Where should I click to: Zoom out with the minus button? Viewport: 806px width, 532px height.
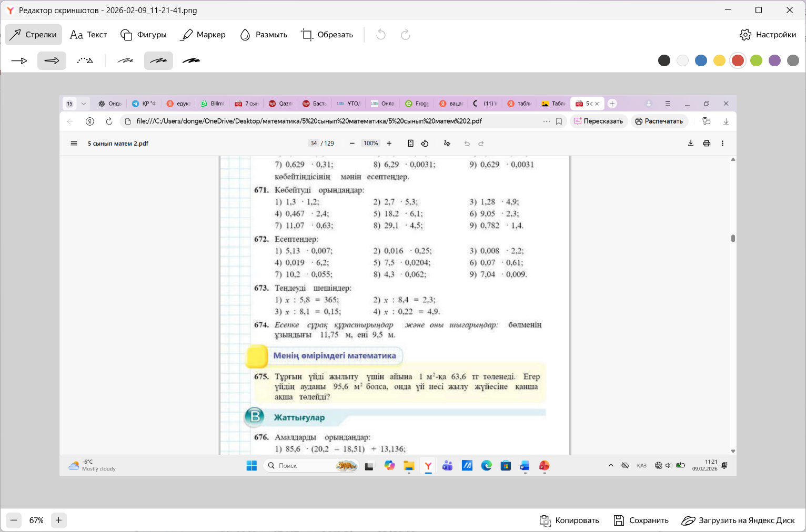[14, 520]
